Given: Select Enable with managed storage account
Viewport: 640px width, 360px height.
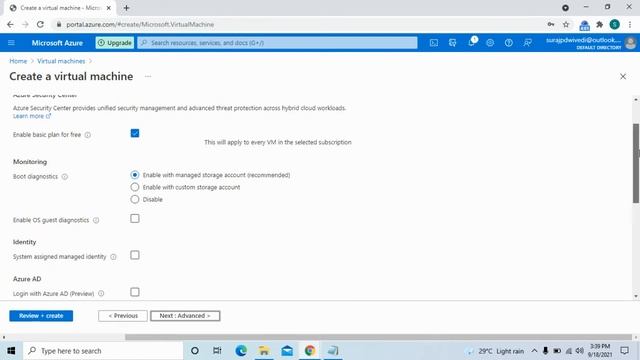Looking at the screenshot, I should pos(135,175).
